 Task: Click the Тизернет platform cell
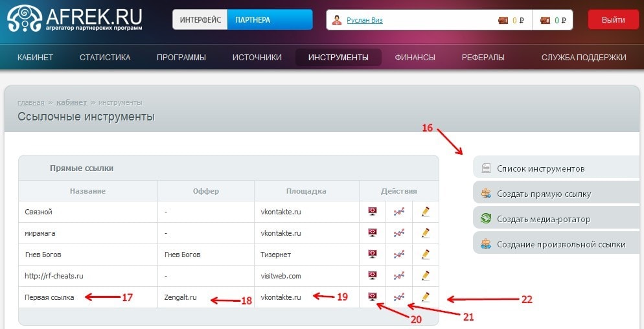(x=307, y=255)
